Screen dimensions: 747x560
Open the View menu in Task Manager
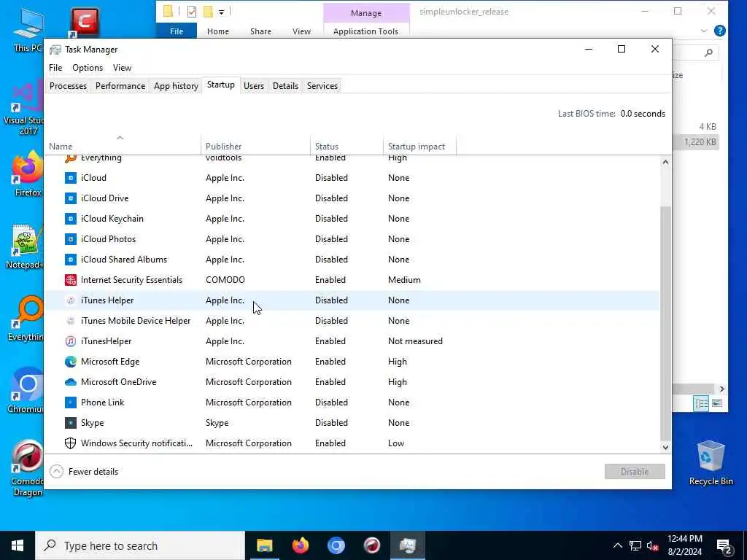122,68
